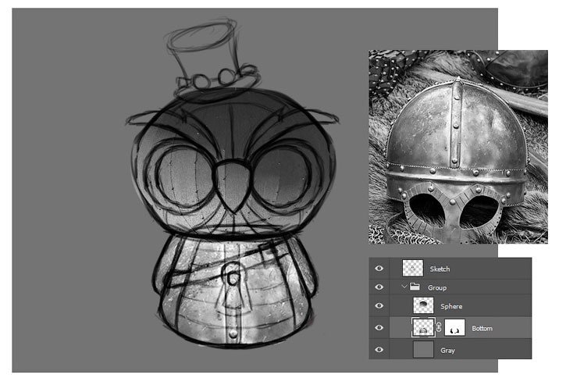Image resolution: width=566 pixels, height=392 pixels.
Task: Select the Bottom layer's mask thumbnail
Action: pyautogui.click(x=454, y=327)
